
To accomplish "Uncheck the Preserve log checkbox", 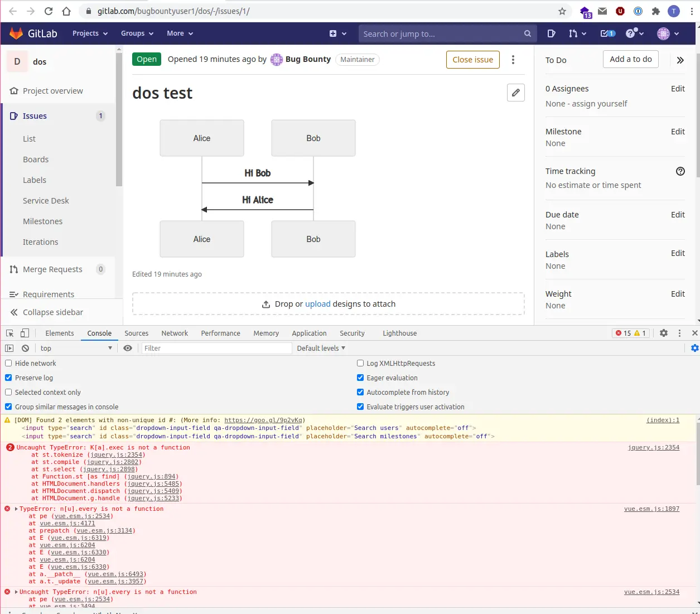I will click(8, 378).
